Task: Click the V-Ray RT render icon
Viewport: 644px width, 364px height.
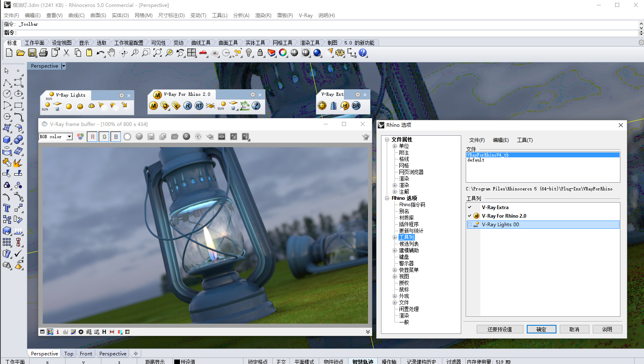Action: point(199,106)
